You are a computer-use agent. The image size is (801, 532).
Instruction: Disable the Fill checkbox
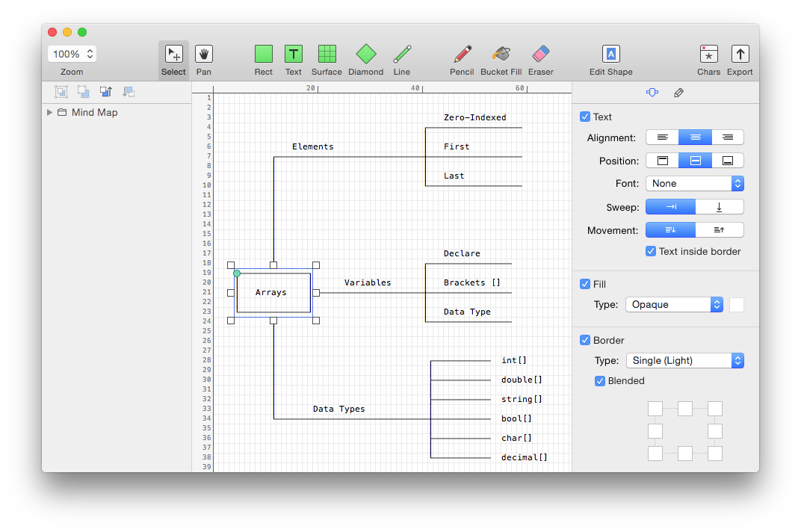(585, 285)
